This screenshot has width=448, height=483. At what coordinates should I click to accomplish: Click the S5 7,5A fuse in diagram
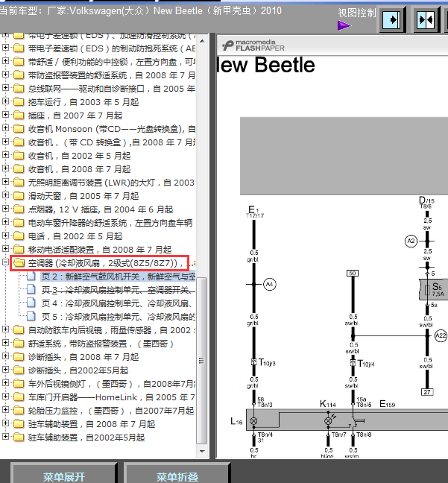coord(433,289)
